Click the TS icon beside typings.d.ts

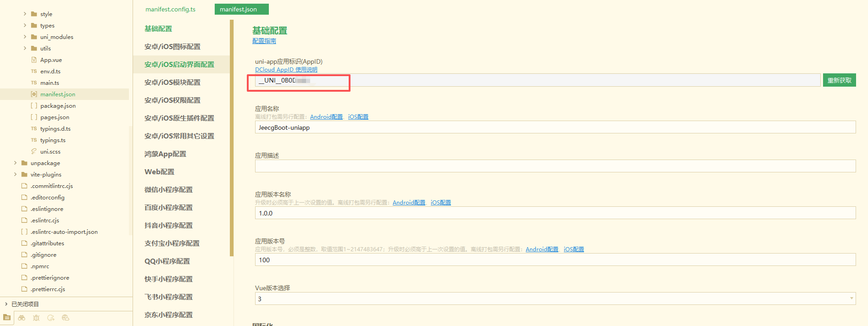[34, 129]
